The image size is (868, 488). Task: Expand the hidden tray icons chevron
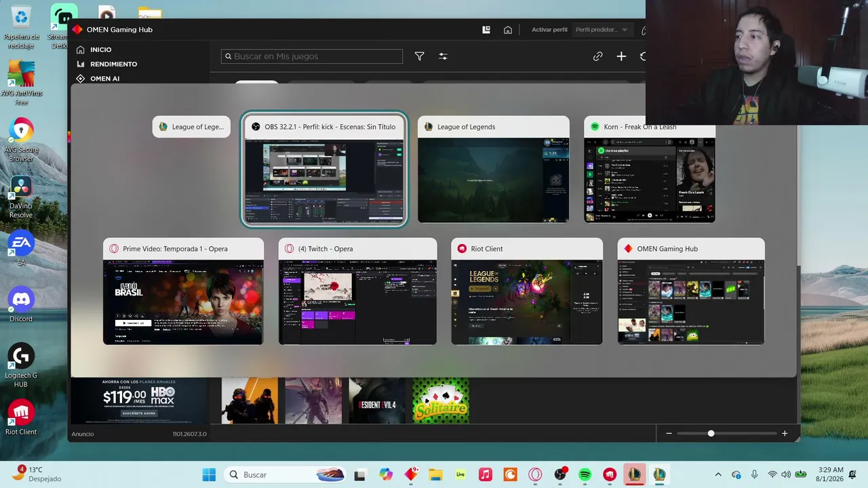coord(718,474)
